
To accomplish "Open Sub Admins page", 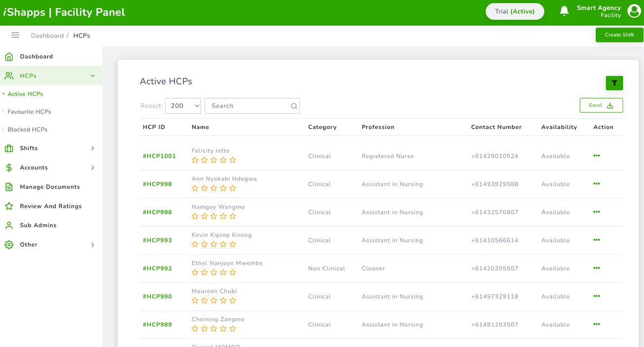I will point(38,225).
